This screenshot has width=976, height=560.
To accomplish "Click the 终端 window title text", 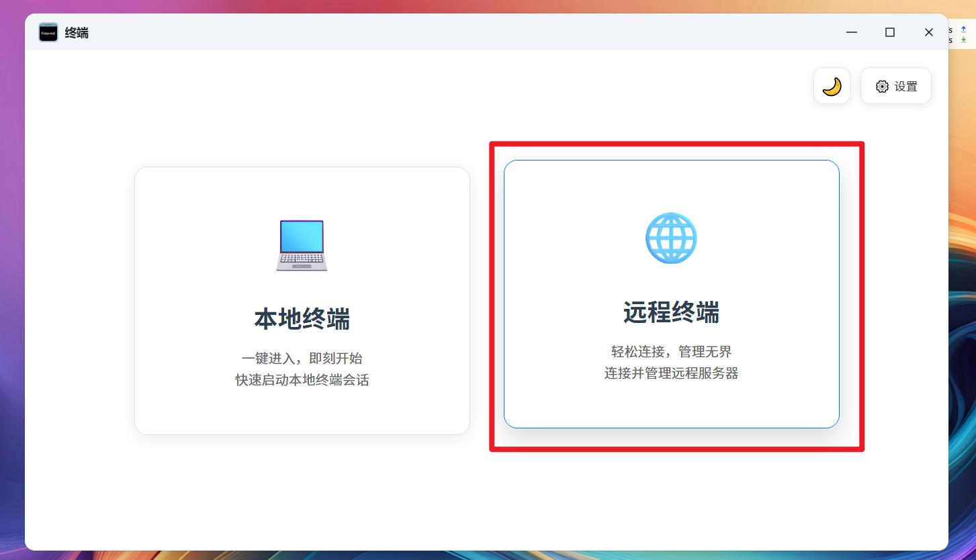I will coord(77,33).
